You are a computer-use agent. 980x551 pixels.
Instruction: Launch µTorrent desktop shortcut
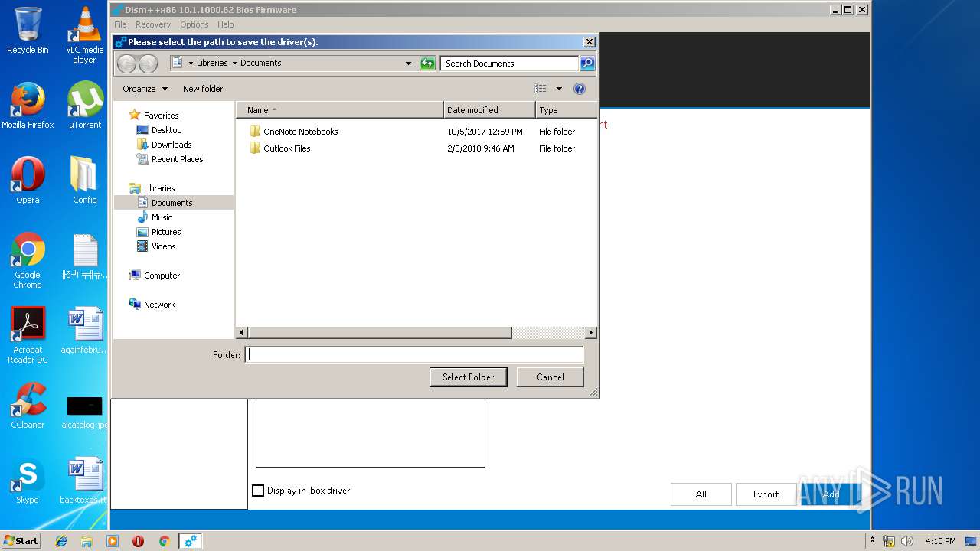click(x=84, y=106)
